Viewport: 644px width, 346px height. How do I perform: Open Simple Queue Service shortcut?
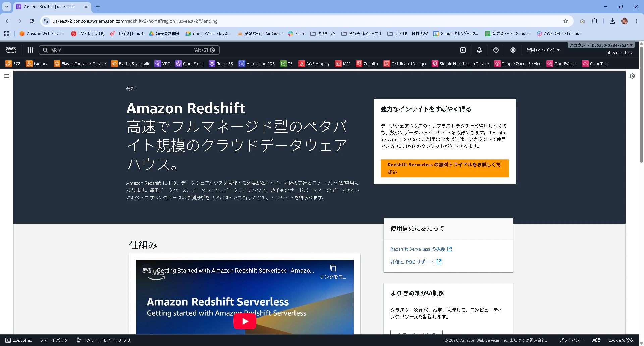pos(518,64)
